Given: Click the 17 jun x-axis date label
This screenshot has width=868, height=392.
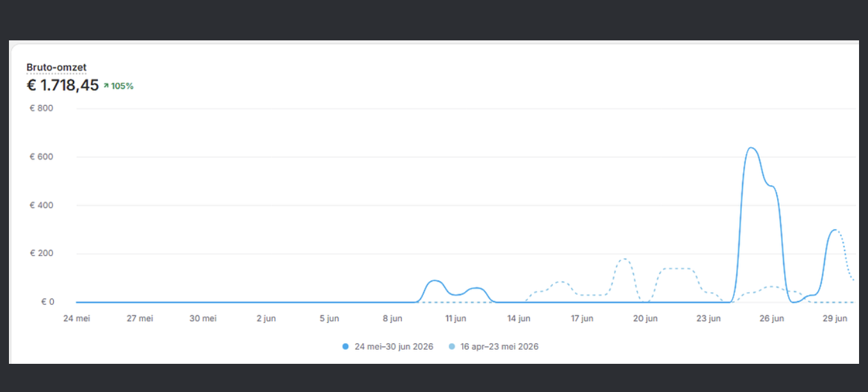Looking at the screenshot, I should (583, 318).
